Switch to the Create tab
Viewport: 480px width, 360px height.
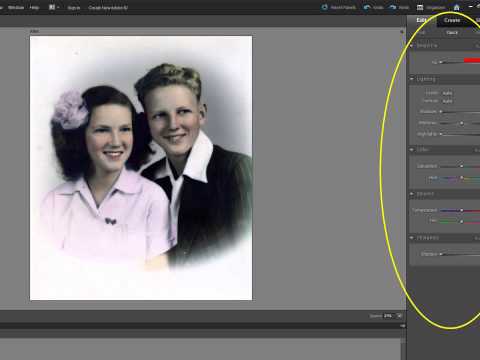point(452,20)
